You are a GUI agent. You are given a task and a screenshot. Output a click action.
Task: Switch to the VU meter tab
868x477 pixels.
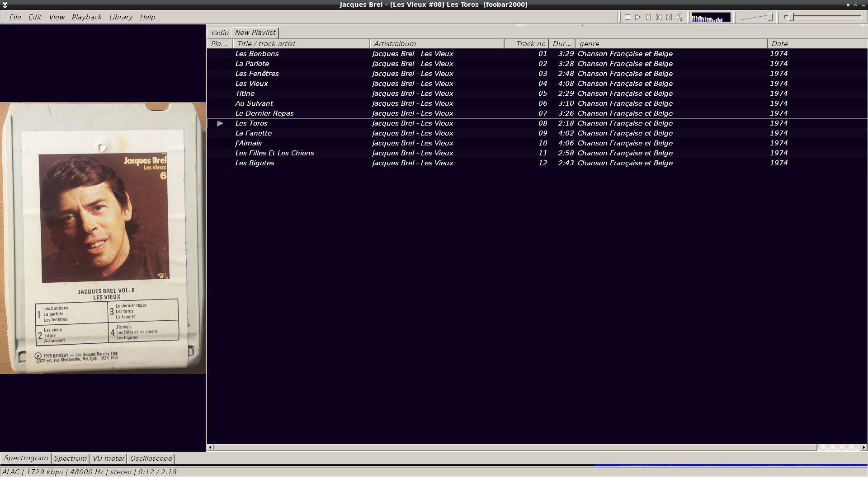108,458
